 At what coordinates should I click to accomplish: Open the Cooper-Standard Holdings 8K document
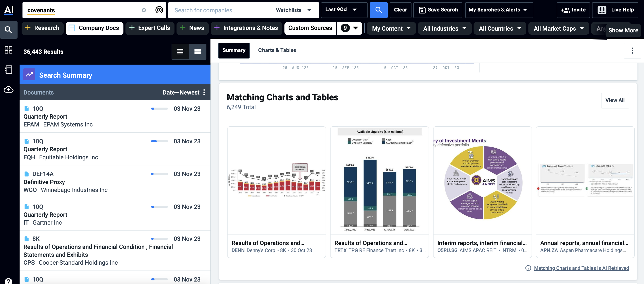pos(115,251)
